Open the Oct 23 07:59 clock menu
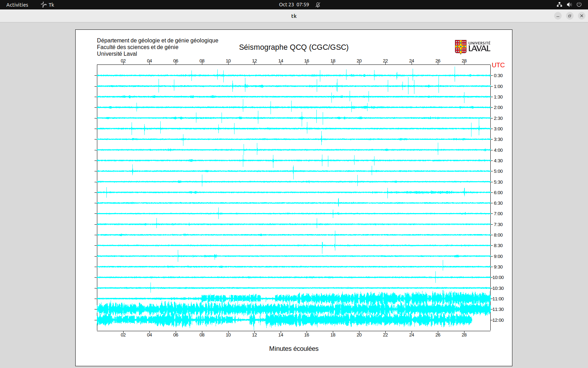The height and width of the screenshot is (368, 588). pos(294,5)
